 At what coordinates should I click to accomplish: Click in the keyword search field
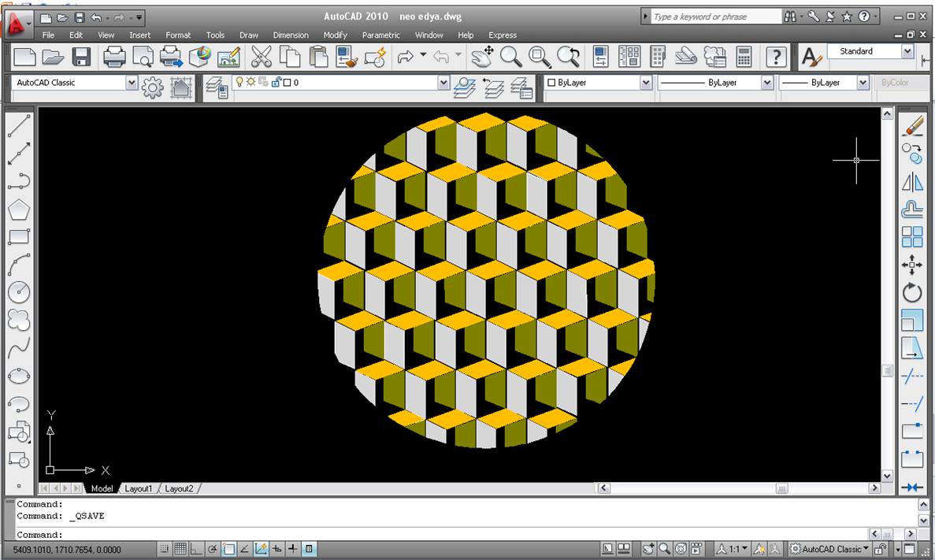(x=715, y=17)
